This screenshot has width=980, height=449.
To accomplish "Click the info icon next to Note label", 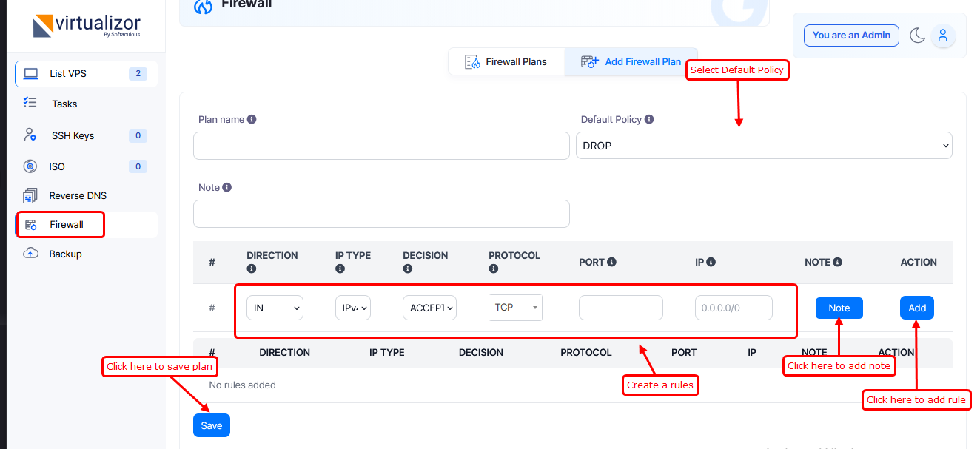I will (x=227, y=187).
